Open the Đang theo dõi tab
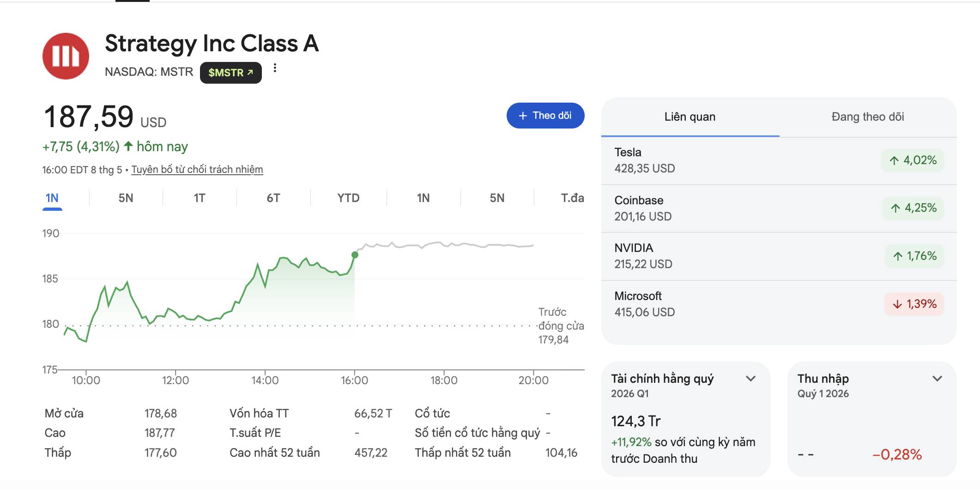The width and height of the screenshot is (980, 490). [x=868, y=117]
